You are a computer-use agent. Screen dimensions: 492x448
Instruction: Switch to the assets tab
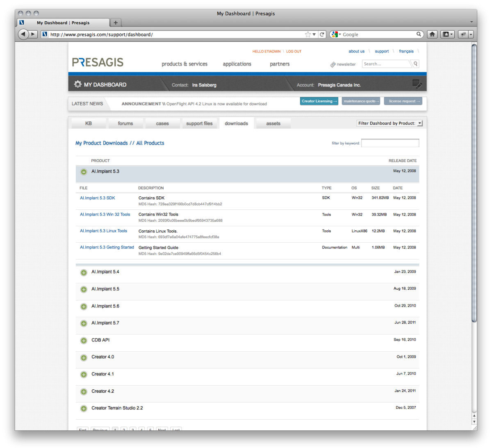point(273,123)
